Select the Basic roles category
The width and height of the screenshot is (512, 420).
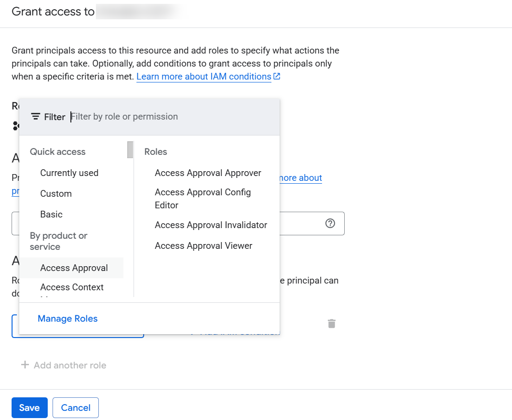point(52,214)
